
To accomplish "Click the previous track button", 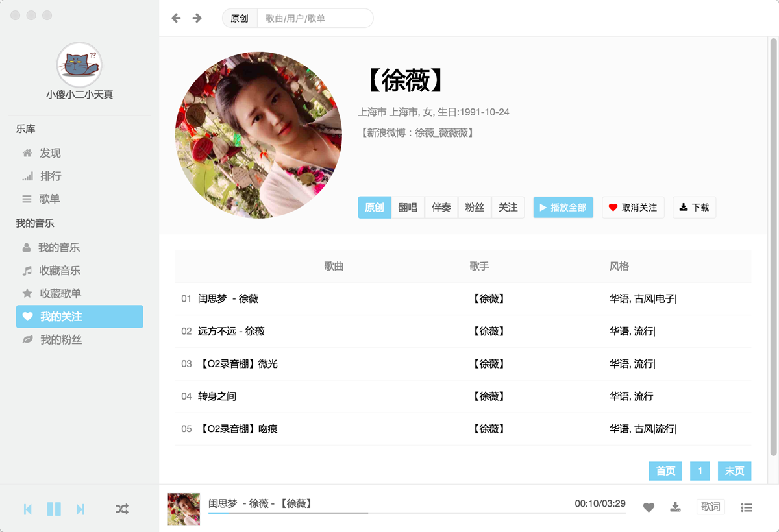I will click(x=28, y=509).
